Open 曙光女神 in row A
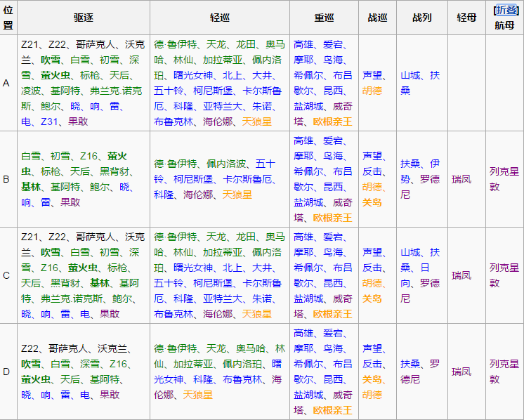 (193, 75)
